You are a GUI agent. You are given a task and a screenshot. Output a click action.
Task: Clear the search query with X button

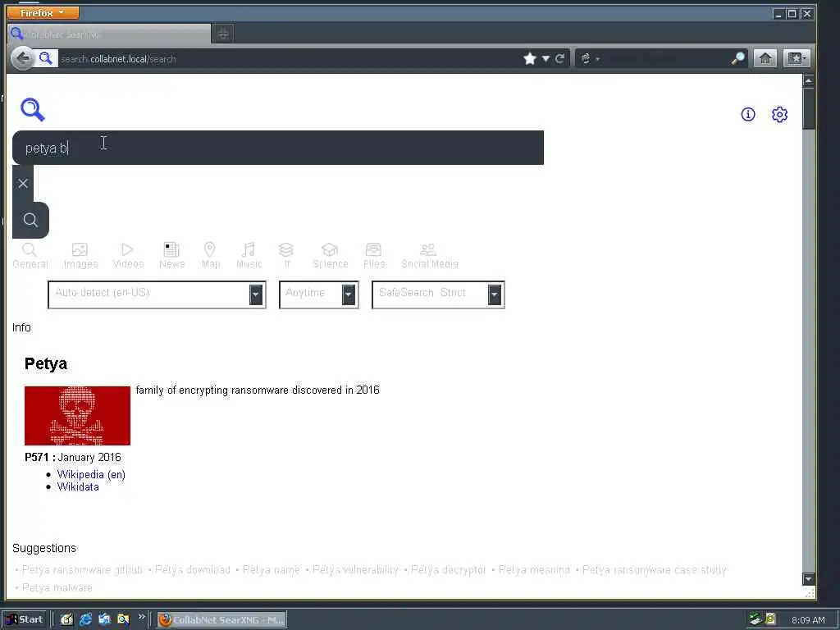tap(23, 183)
